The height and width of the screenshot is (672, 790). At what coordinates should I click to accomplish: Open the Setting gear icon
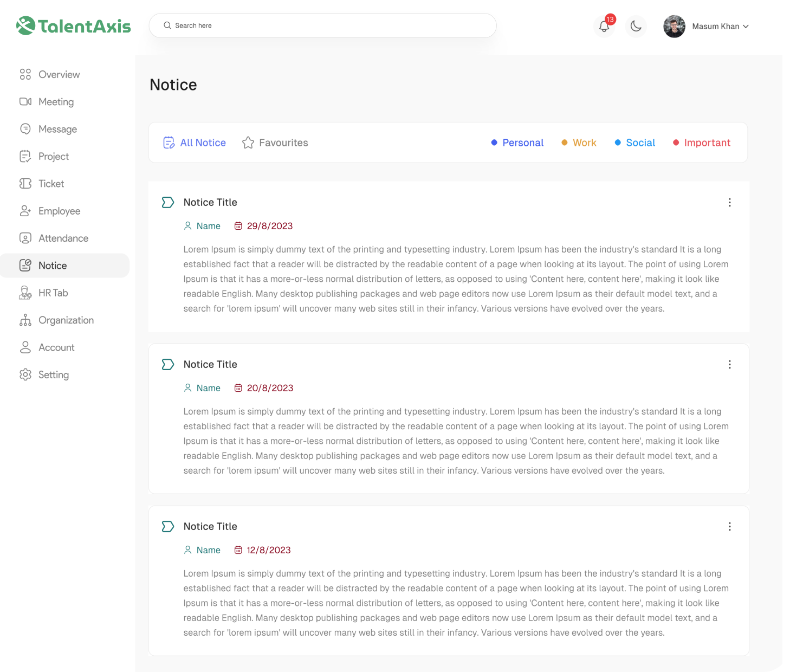(x=25, y=375)
